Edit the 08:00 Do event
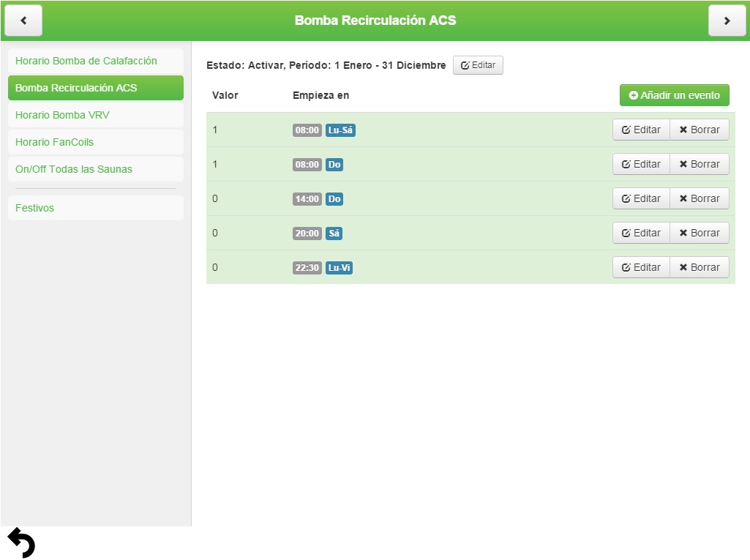750x560 pixels. (x=641, y=164)
